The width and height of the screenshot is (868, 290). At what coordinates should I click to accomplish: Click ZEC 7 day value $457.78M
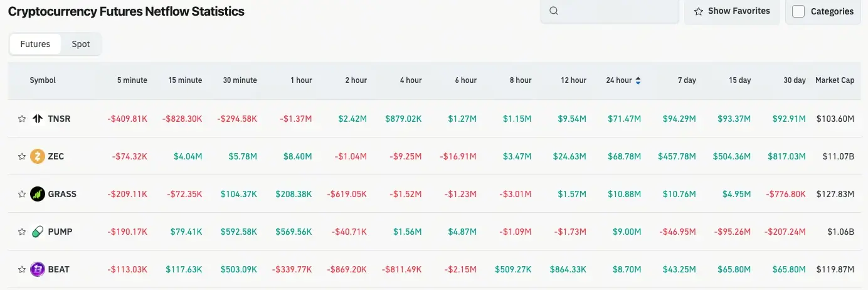677,156
